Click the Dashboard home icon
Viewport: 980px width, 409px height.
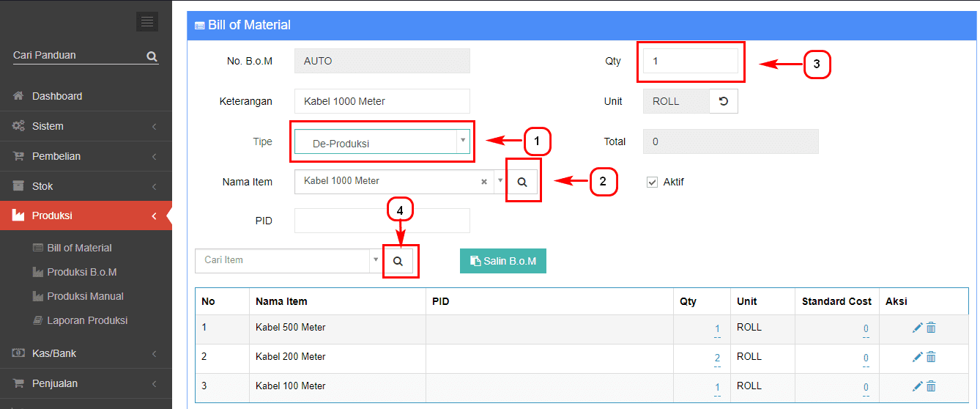pyautogui.click(x=19, y=96)
